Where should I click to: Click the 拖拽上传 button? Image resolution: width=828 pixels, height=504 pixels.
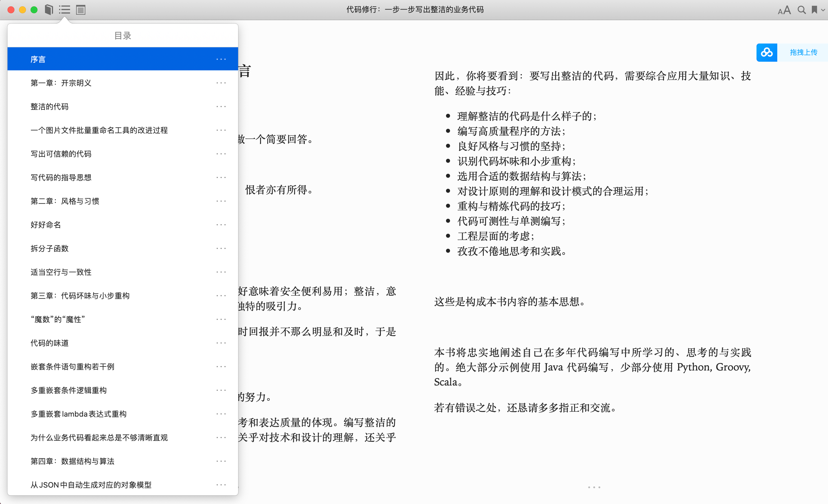click(803, 52)
